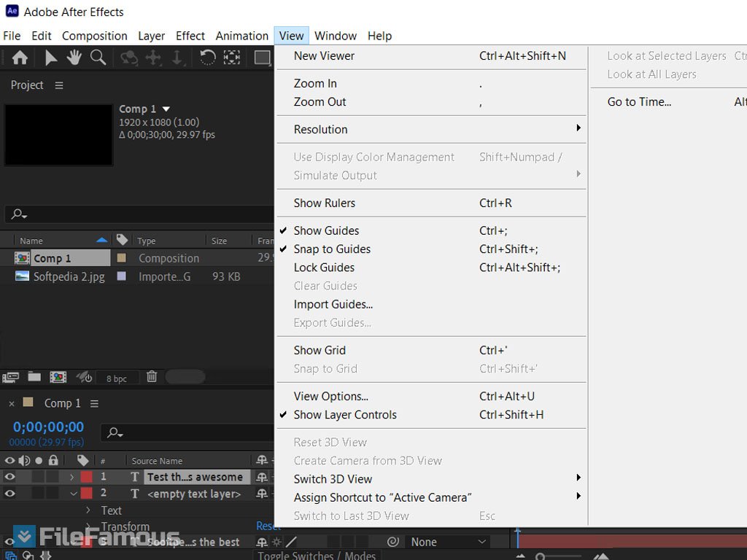This screenshot has width=747, height=560.
Task: Click the Interpret Footage icon in Project panel
Action: pyautogui.click(x=10, y=377)
